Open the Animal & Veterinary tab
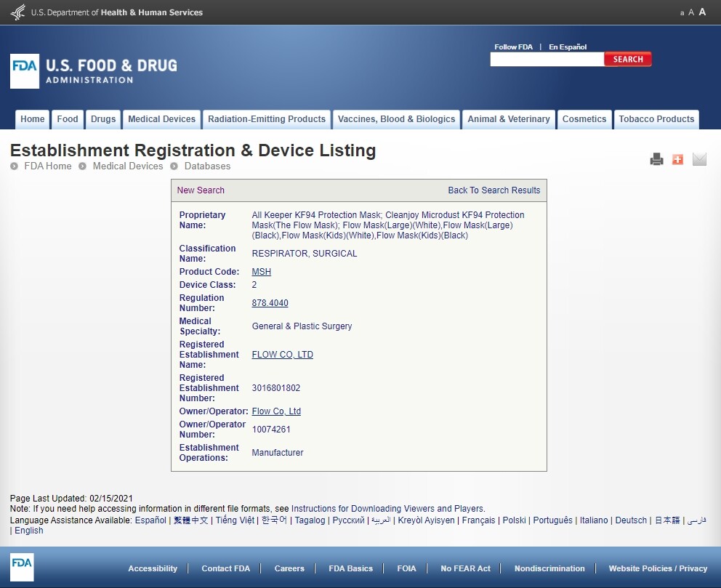 coord(509,119)
